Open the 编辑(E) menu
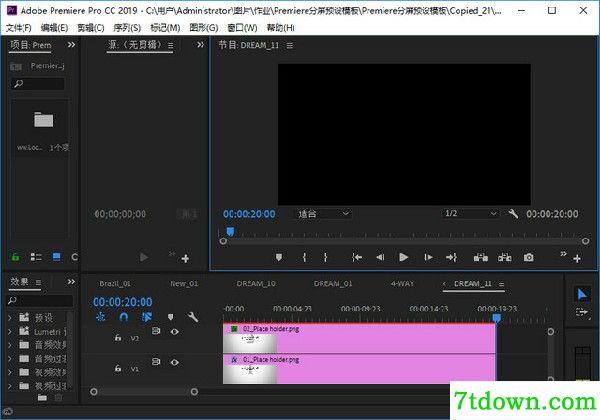The image size is (600, 420). coord(54,28)
